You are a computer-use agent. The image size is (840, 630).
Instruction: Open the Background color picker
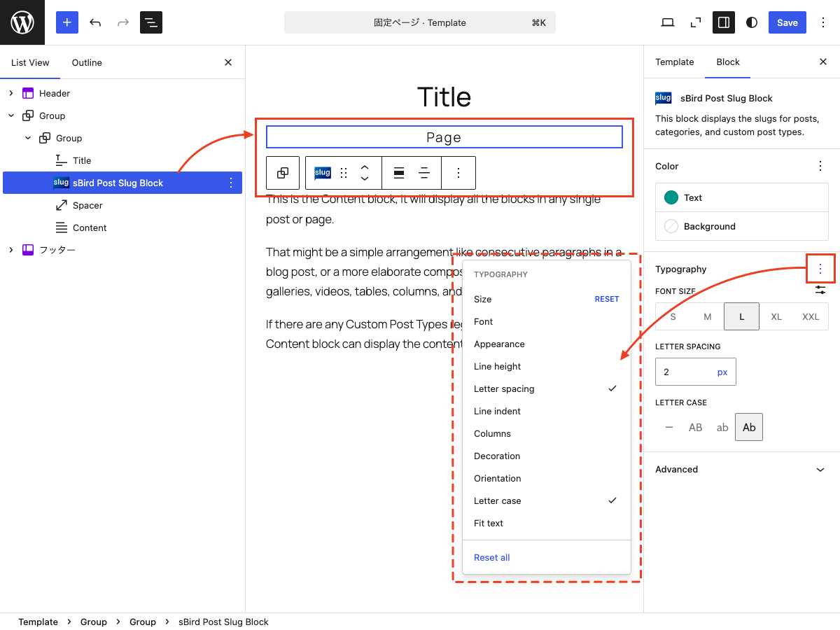(742, 226)
